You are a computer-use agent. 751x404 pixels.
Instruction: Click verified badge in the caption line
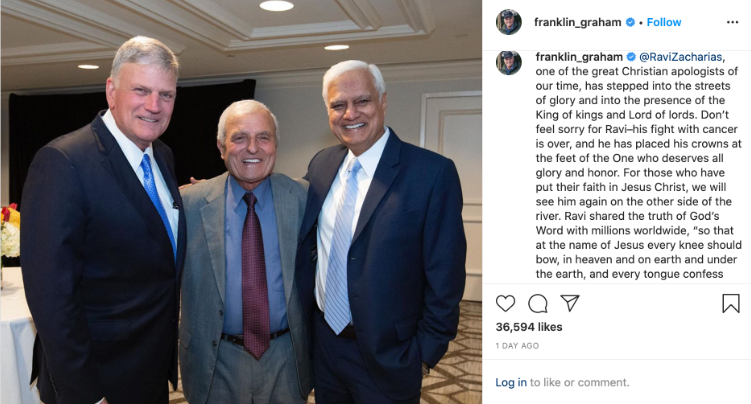[631, 57]
